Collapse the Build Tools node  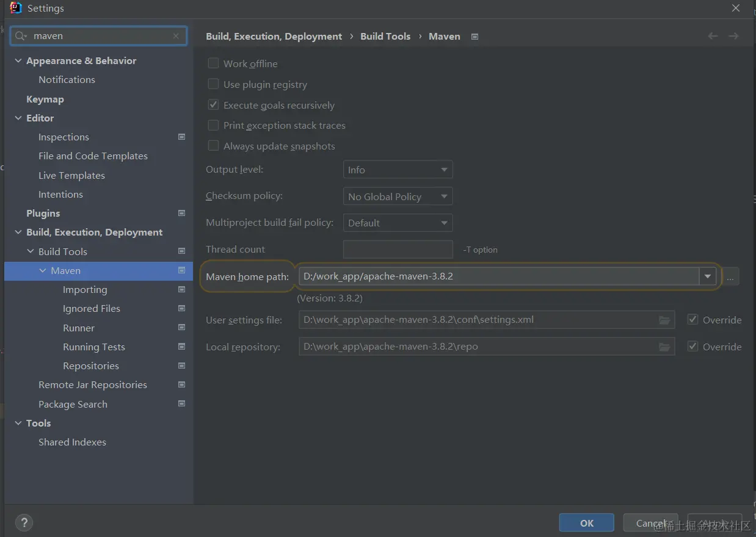click(x=31, y=251)
